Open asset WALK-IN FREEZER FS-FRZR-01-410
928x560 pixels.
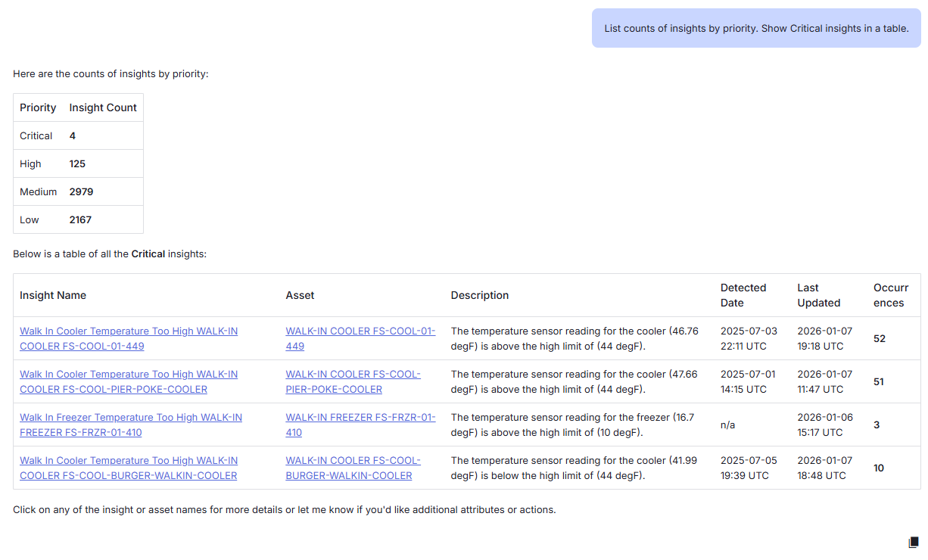(x=360, y=425)
